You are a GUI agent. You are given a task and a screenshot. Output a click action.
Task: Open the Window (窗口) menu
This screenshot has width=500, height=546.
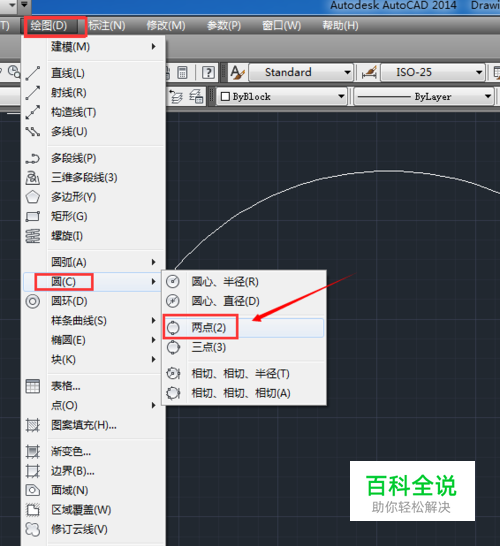[281, 26]
